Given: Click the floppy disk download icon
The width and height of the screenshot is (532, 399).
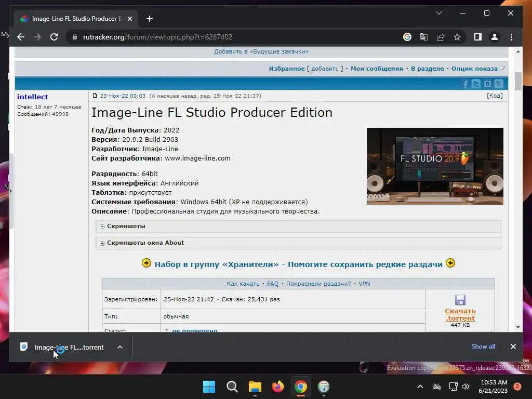Looking at the screenshot, I should click(x=460, y=300).
